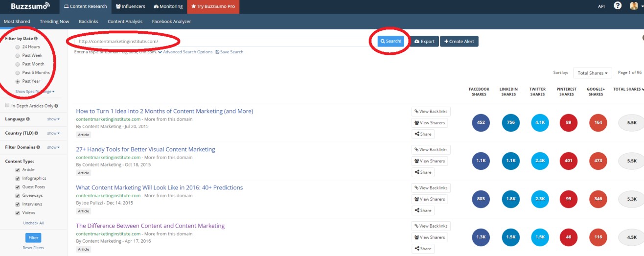Click Save Search link
This screenshot has height=256, width=644.
pos(230,52)
